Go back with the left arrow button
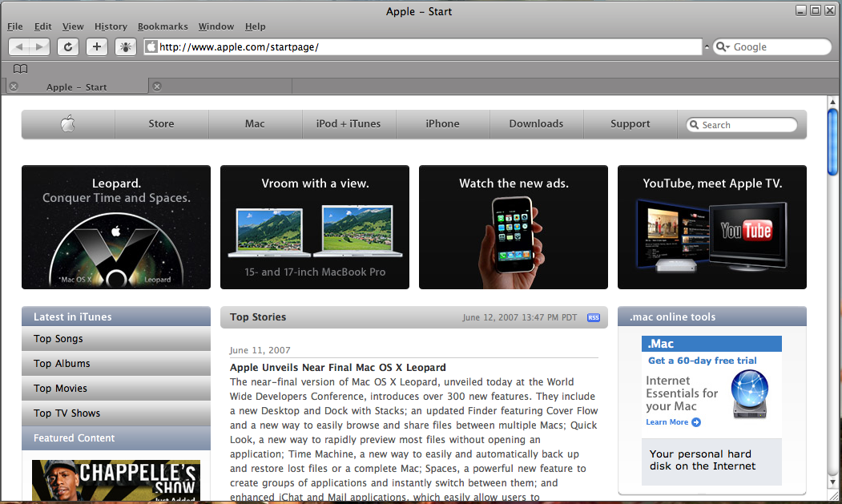The width and height of the screenshot is (842, 504). [19, 46]
